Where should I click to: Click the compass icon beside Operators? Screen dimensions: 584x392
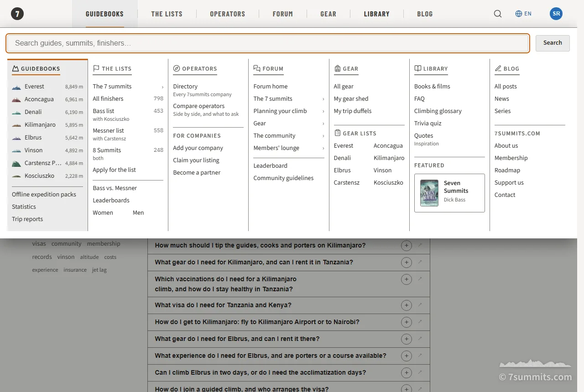pos(177,69)
